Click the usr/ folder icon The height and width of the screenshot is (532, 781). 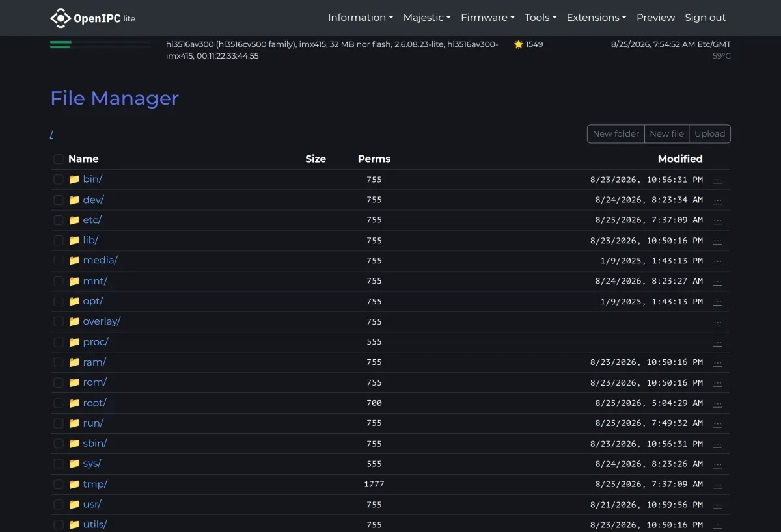tap(74, 504)
